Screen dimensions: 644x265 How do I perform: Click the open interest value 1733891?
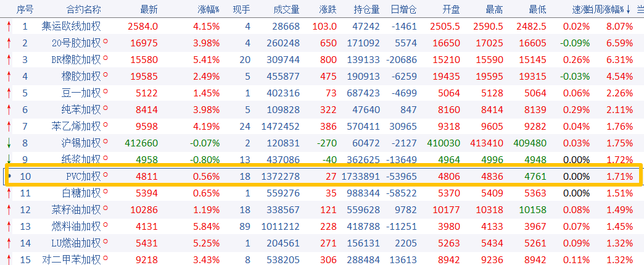[361, 177]
